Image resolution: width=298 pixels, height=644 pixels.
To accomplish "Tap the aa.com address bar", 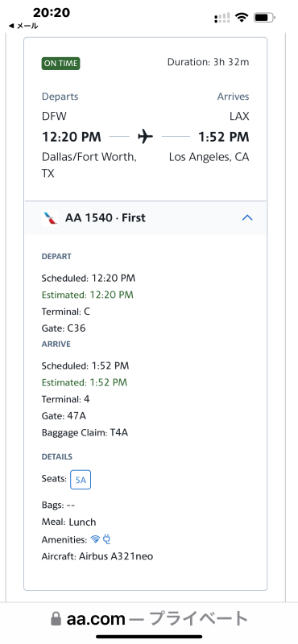I will point(149,618).
